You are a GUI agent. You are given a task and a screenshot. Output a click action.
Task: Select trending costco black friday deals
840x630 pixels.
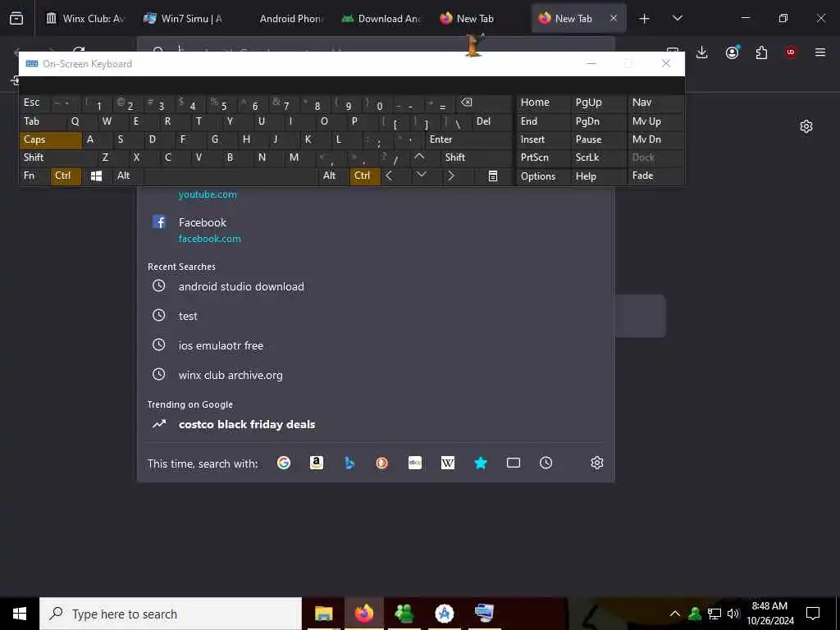[x=376, y=424]
